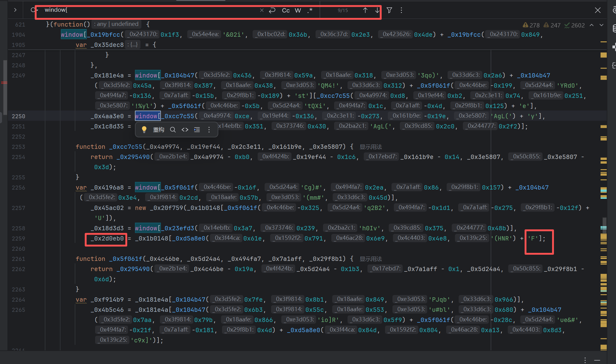Click 显示用法 next to function _0x5f061f

tap(371, 259)
